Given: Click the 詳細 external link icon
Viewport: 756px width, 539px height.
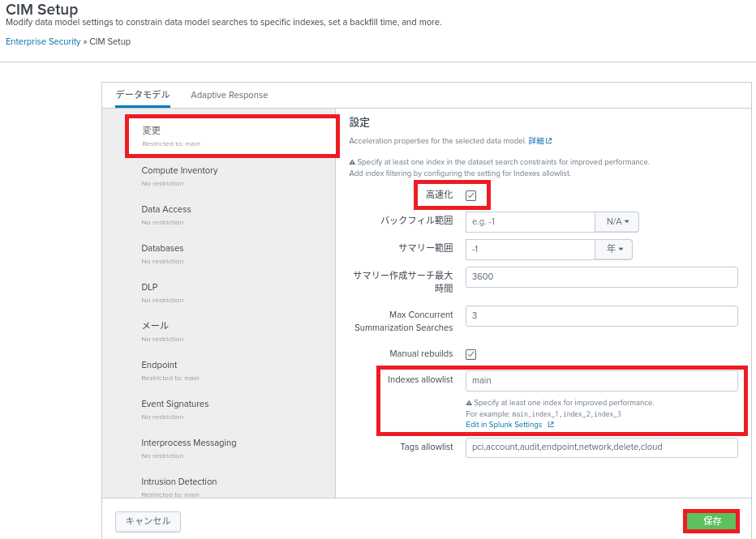Looking at the screenshot, I should tap(549, 141).
